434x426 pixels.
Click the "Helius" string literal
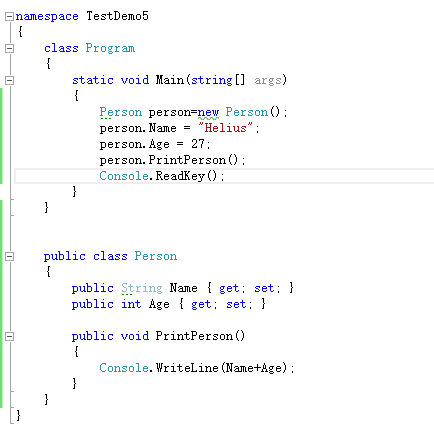(x=226, y=128)
